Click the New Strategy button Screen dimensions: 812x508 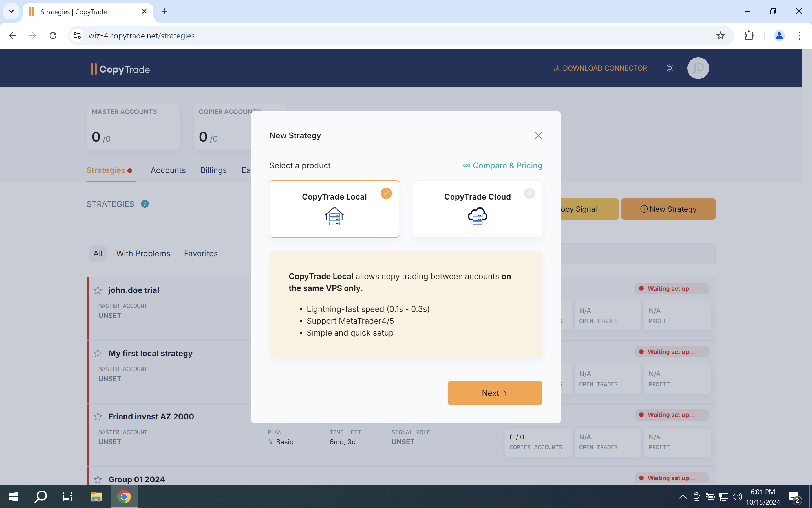(x=668, y=209)
